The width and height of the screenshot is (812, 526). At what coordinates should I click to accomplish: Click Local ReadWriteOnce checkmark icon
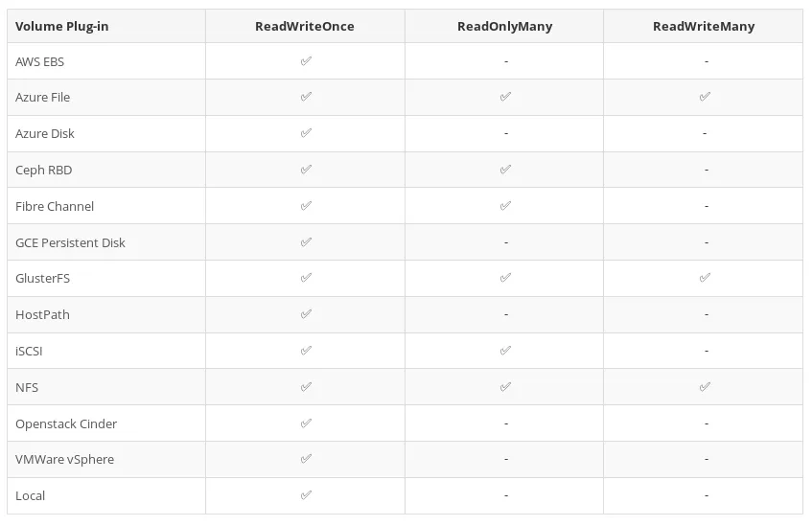point(306,495)
